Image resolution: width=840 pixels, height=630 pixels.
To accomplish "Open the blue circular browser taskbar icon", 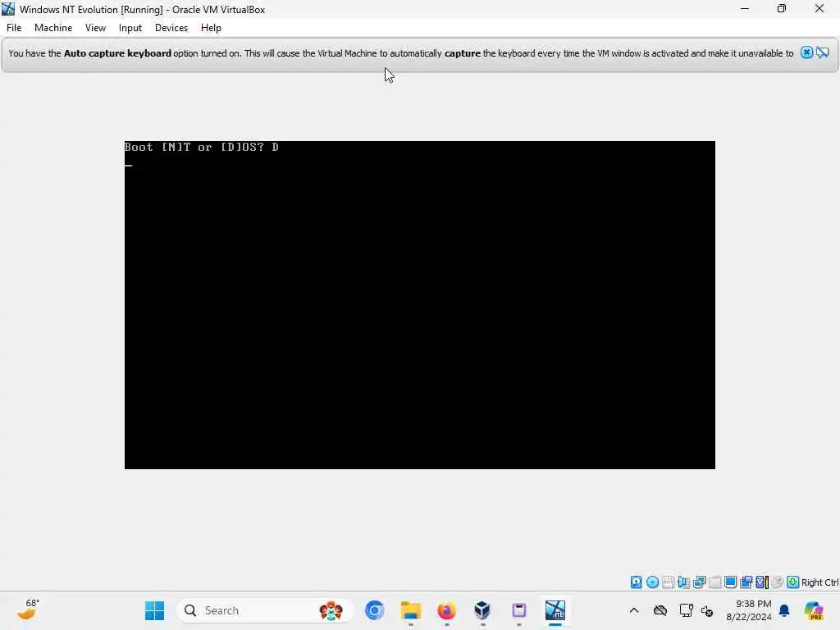I will pos(374,610).
